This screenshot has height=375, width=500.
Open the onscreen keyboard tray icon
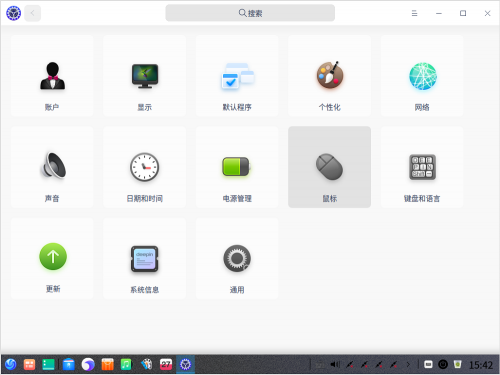click(428, 364)
